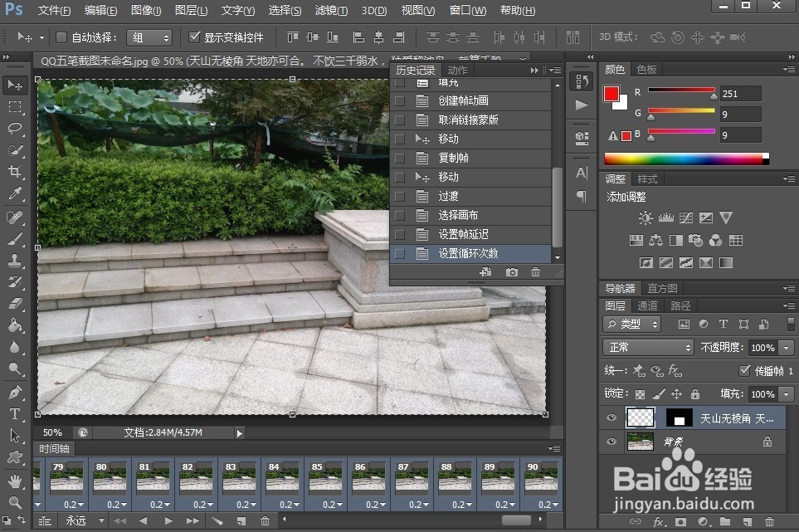Viewport: 799px width, 532px height.
Task: Open the 图像(I) menu
Action: 146,10
